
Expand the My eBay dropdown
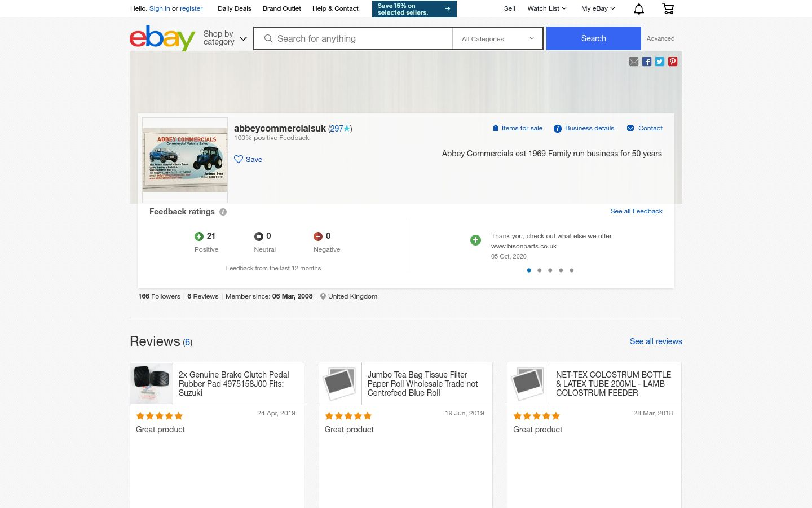click(x=598, y=8)
